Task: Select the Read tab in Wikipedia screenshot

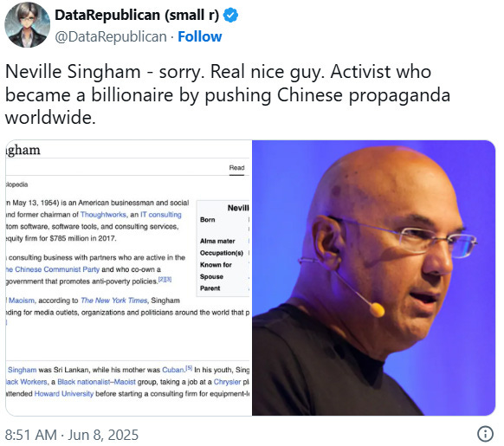Action: coord(236,168)
